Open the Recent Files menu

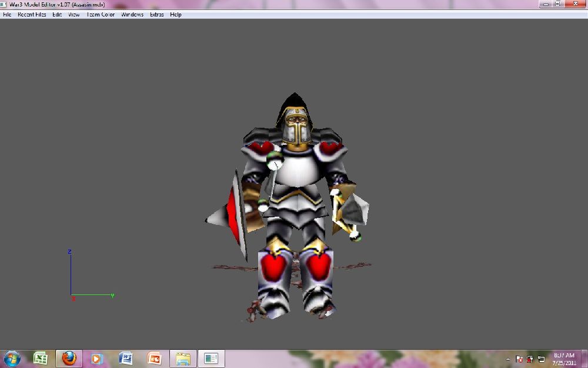[x=32, y=15]
